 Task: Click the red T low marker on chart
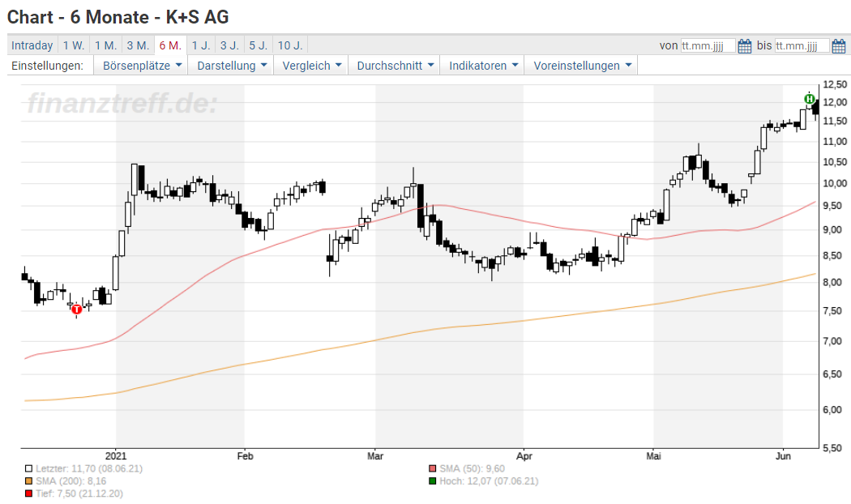[76, 310]
